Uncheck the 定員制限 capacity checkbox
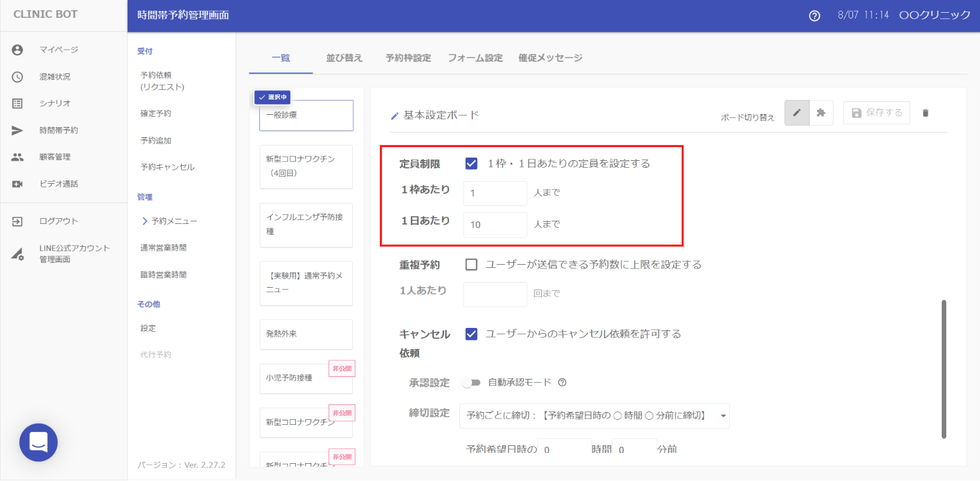980x481 pixels. (x=471, y=163)
